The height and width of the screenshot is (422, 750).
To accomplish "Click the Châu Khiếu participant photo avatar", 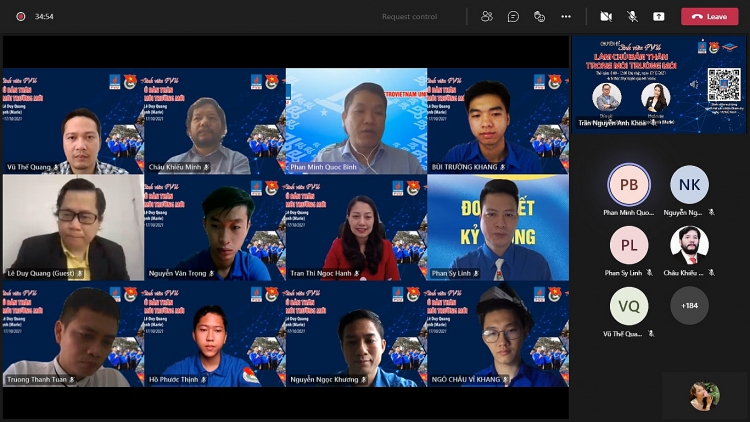I will pyautogui.click(x=689, y=245).
